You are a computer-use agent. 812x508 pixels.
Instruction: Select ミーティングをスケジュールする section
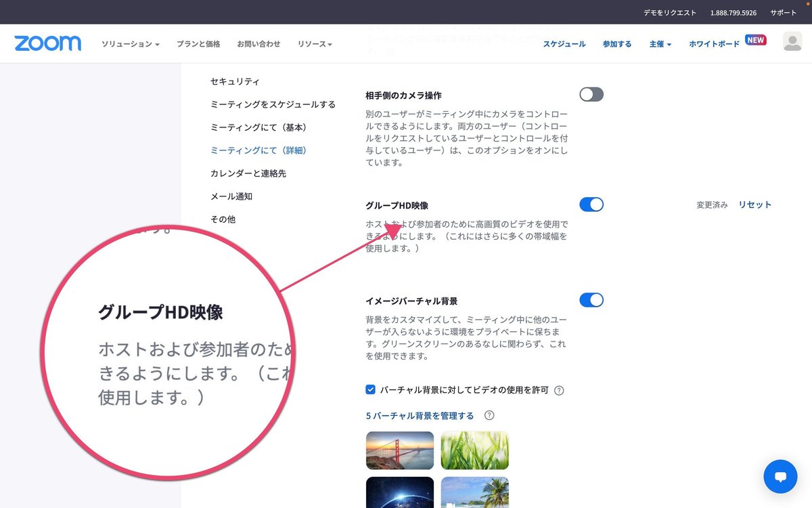(x=273, y=104)
